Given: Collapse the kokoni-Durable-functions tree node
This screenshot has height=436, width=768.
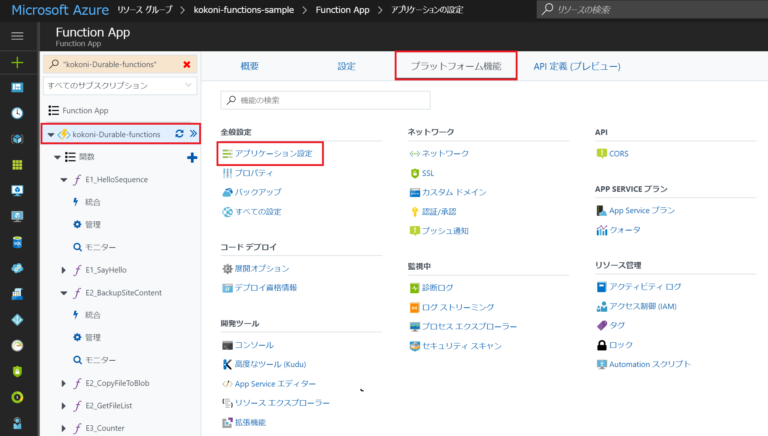Looking at the screenshot, I should (x=51, y=134).
